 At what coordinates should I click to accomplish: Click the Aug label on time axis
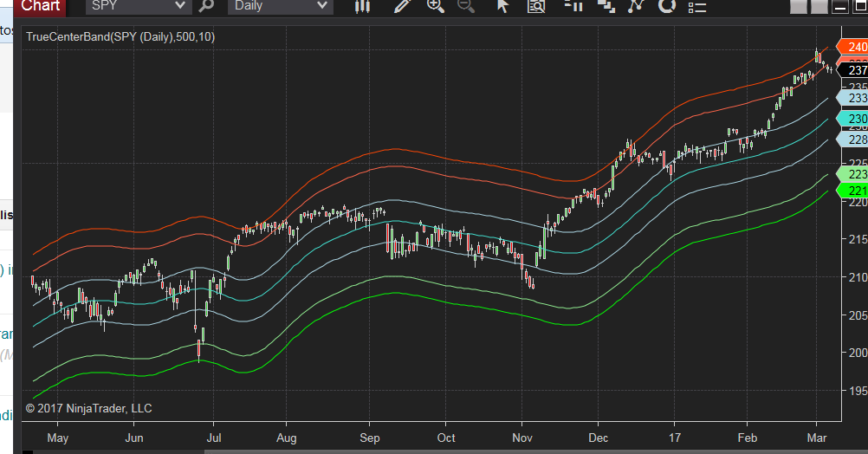pos(286,438)
